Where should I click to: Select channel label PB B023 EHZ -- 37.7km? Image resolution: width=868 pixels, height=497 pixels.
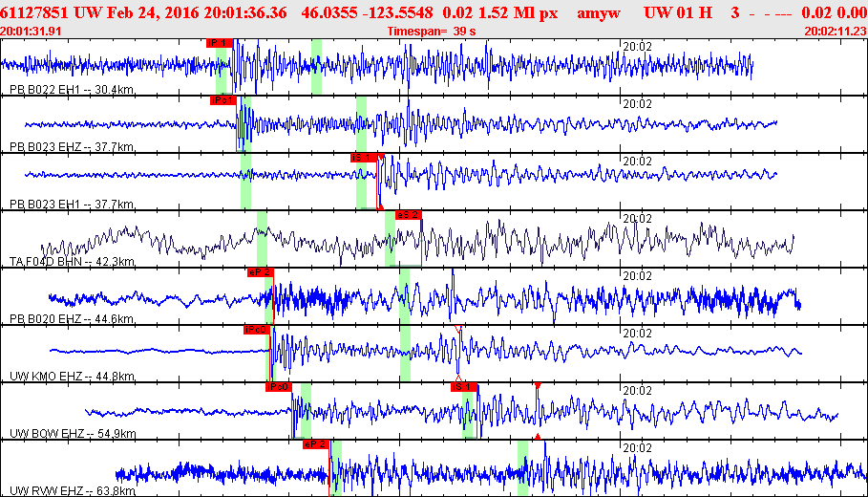[72, 147]
